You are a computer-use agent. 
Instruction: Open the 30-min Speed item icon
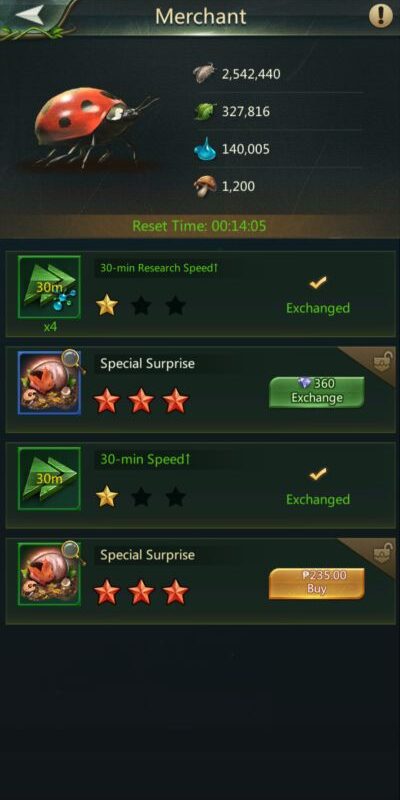coord(49,478)
